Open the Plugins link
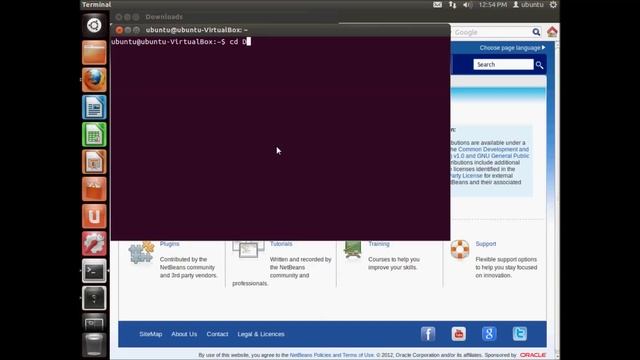640x360 pixels. pos(169,244)
